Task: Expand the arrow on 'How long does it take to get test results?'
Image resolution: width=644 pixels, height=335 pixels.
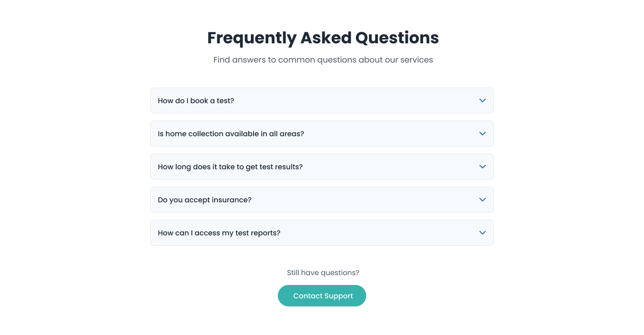Action: (x=483, y=167)
